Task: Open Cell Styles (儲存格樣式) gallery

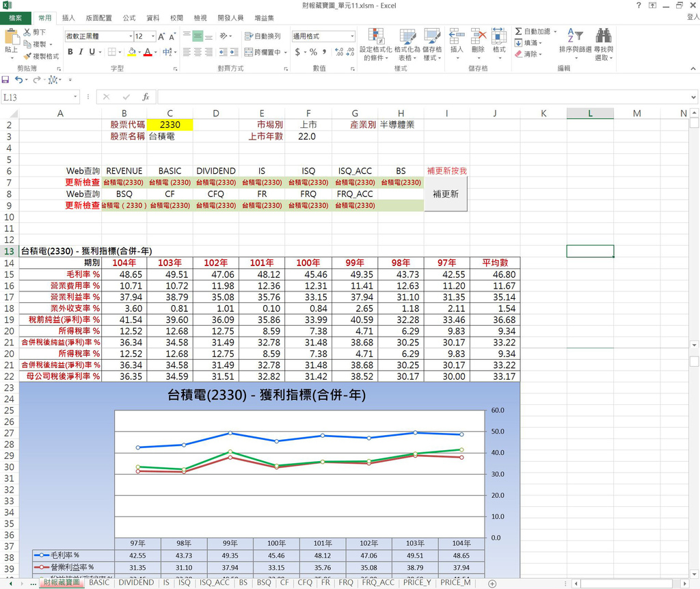Action: (432, 44)
